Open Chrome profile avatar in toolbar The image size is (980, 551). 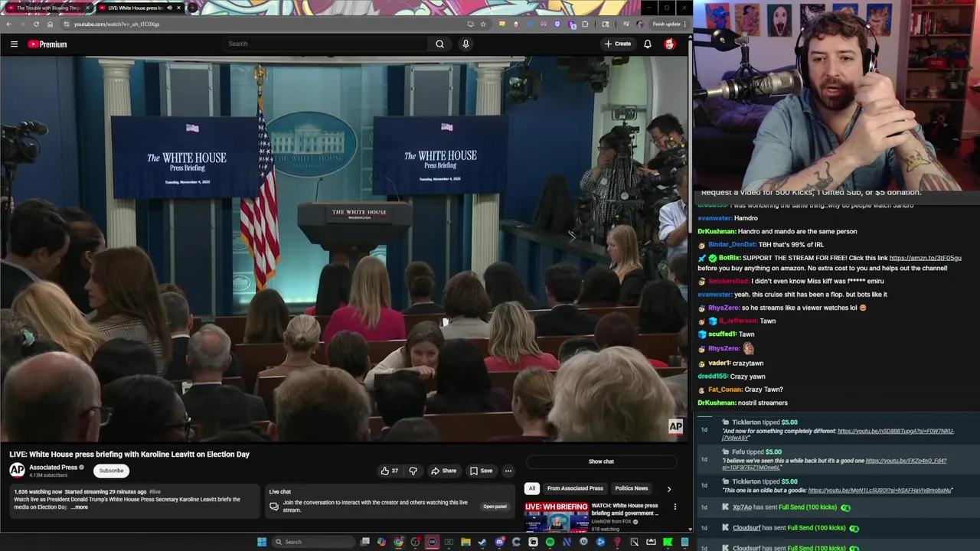coord(640,24)
